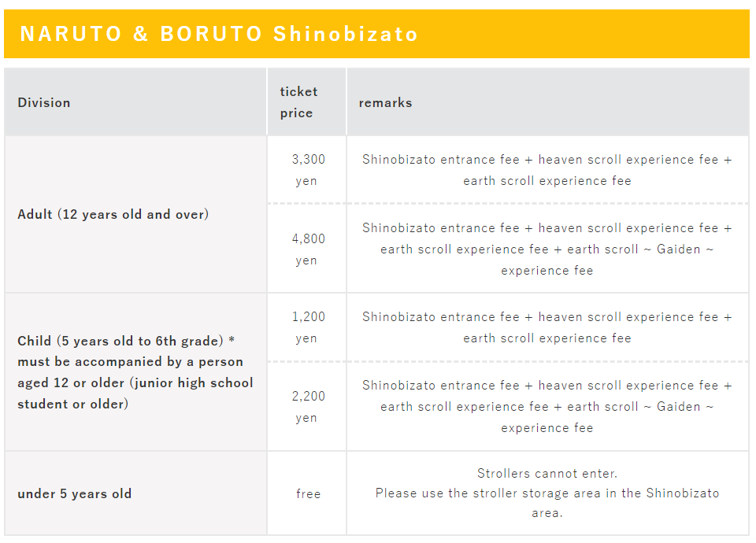Select the 1,200 yen child price
Screen dimensions: 756x543
[x=306, y=327]
